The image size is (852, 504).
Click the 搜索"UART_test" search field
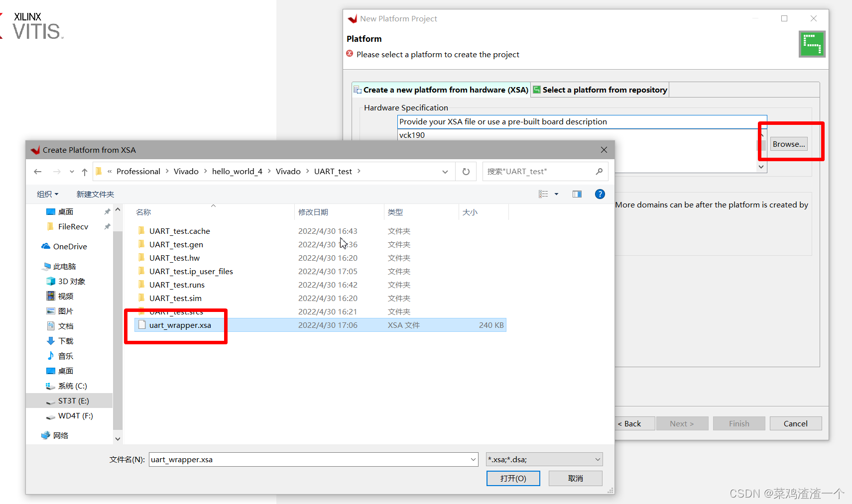[x=538, y=172]
